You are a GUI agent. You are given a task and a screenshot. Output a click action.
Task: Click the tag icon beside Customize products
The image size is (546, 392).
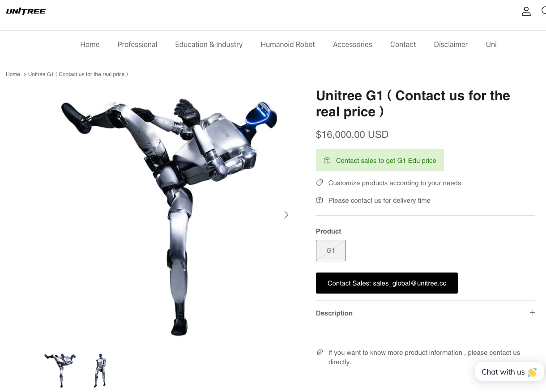point(320,183)
